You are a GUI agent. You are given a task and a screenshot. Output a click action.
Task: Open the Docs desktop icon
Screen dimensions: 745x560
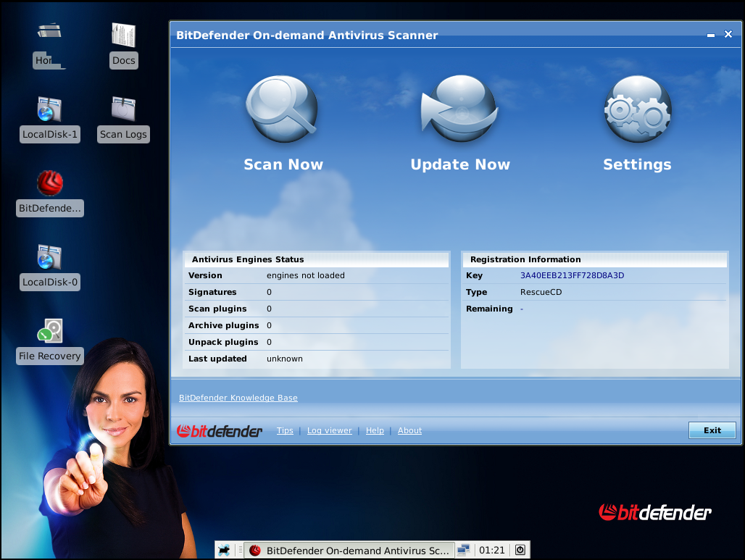(x=123, y=35)
